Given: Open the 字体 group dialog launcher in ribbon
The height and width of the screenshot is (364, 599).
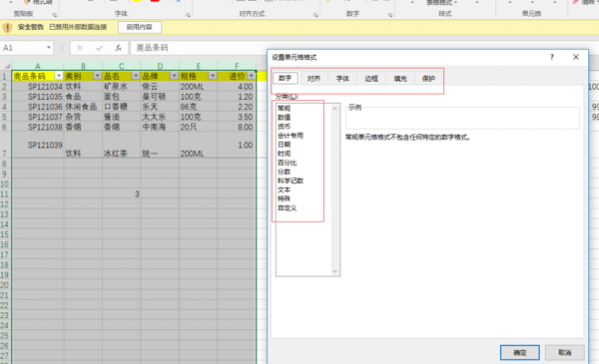Looking at the screenshot, I should click(x=188, y=15).
